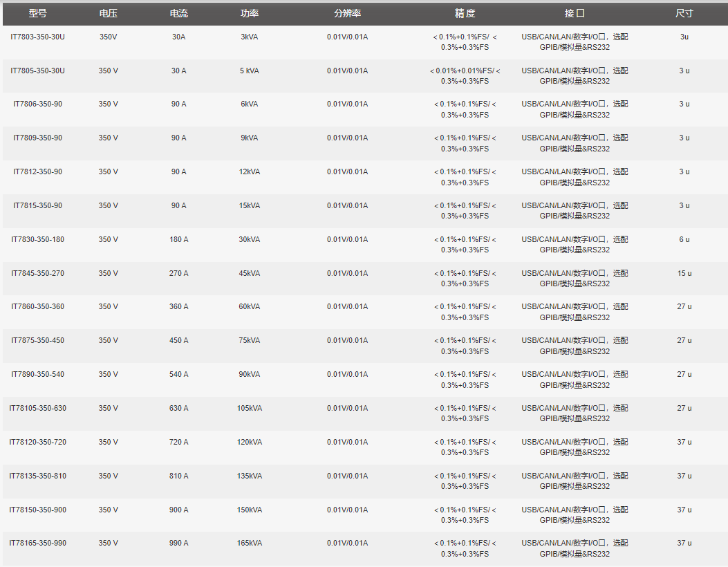
Task: Click the 5 kVA power cell
Action: (250, 71)
